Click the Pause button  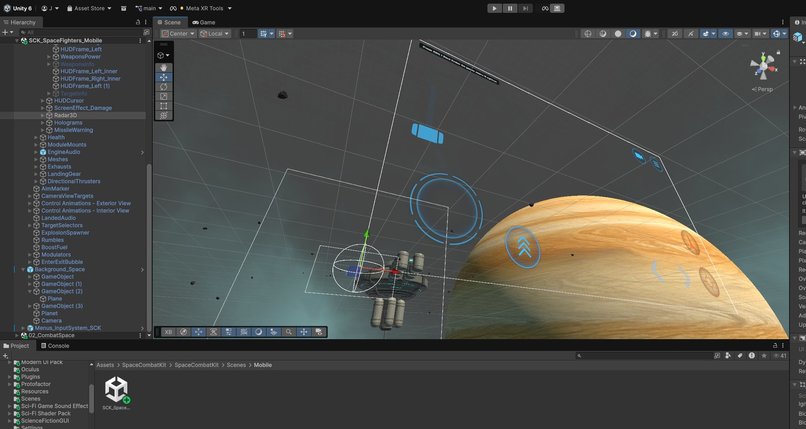pyautogui.click(x=510, y=8)
